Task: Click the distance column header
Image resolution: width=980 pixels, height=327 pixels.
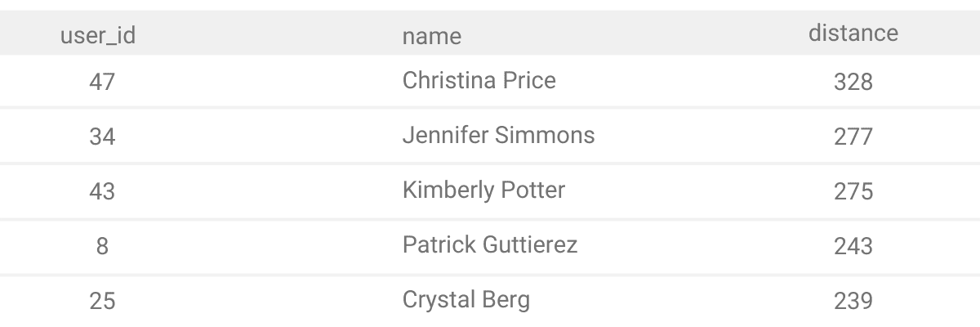Action: coord(853,33)
